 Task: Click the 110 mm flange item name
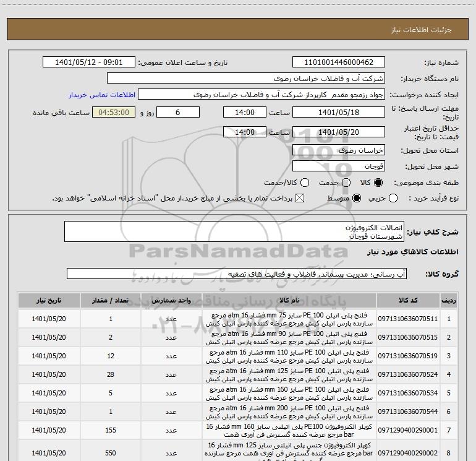(289, 356)
